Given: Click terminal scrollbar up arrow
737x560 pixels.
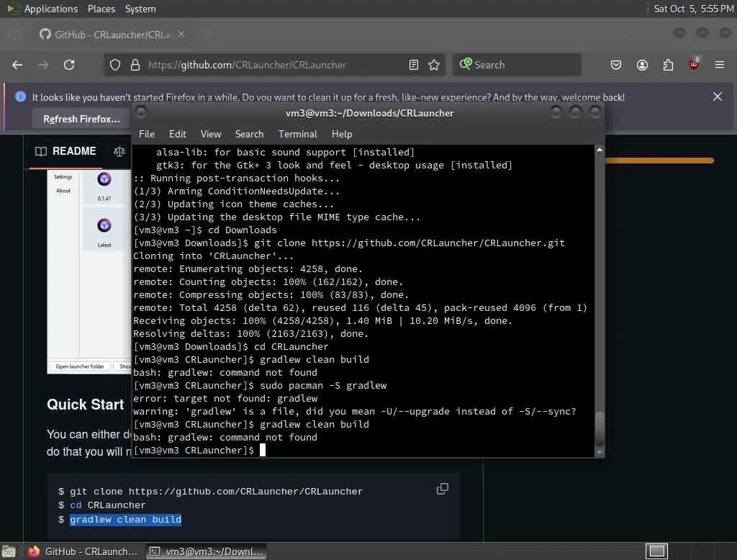Looking at the screenshot, I should 600,150.
